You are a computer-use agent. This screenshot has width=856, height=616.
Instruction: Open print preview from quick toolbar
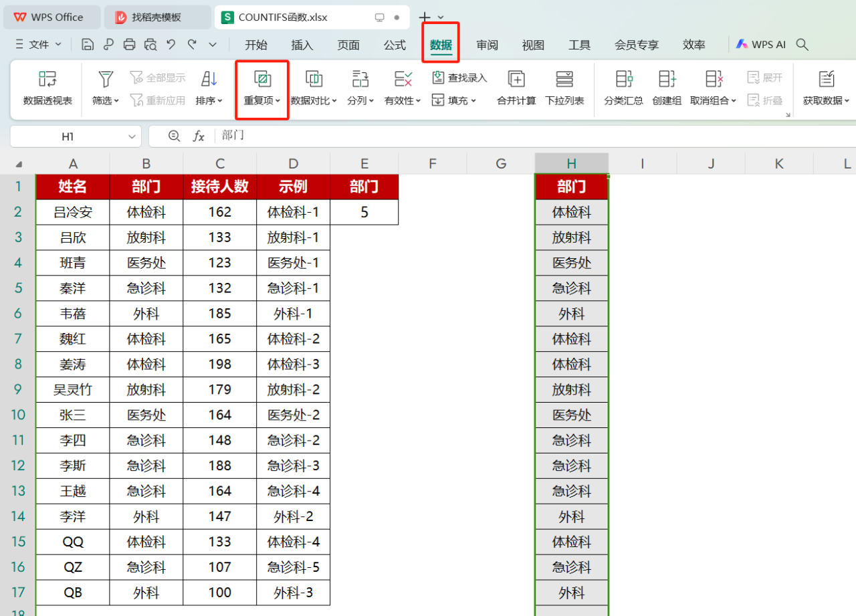(150, 45)
